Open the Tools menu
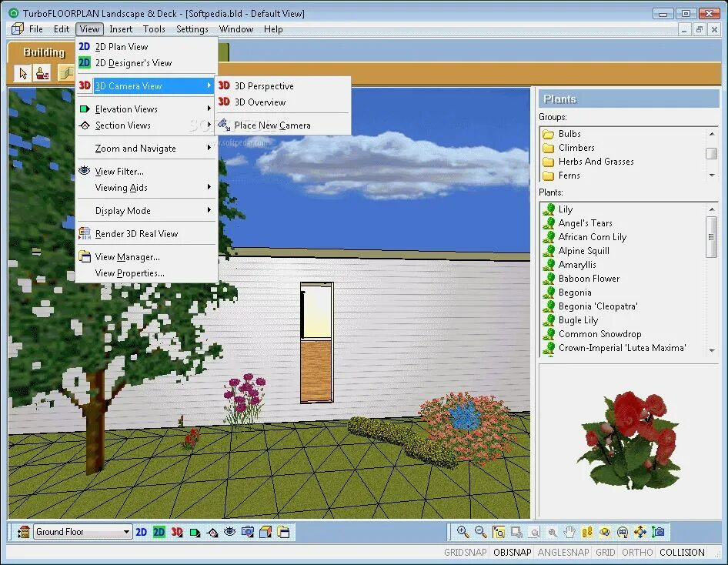 click(x=154, y=29)
